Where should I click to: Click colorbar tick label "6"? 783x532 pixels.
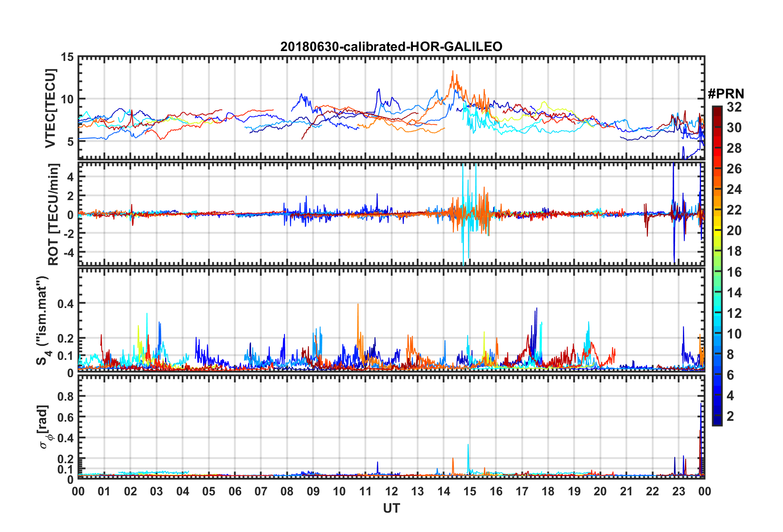coord(730,375)
